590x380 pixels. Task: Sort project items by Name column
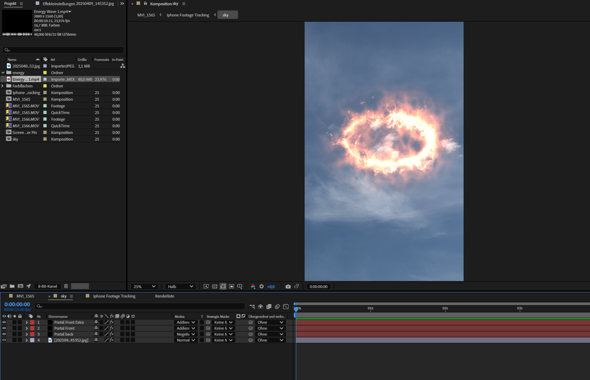[12, 59]
